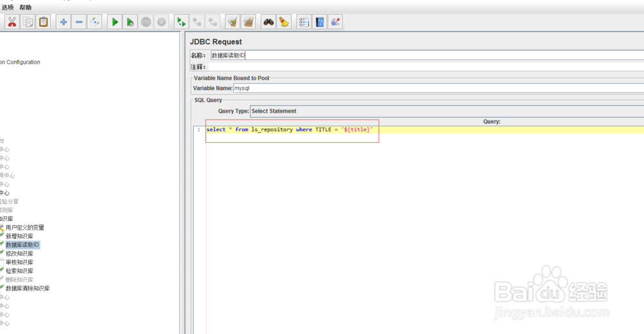Select 审核知识库 tree node
Image resolution: width=644 pixels, height=334 pixels.
[19, 262]
